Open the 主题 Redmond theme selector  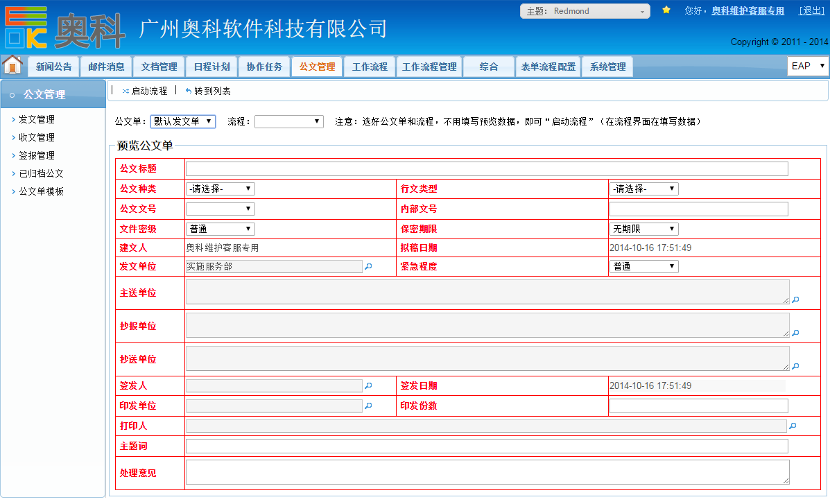tap(585, 11)
